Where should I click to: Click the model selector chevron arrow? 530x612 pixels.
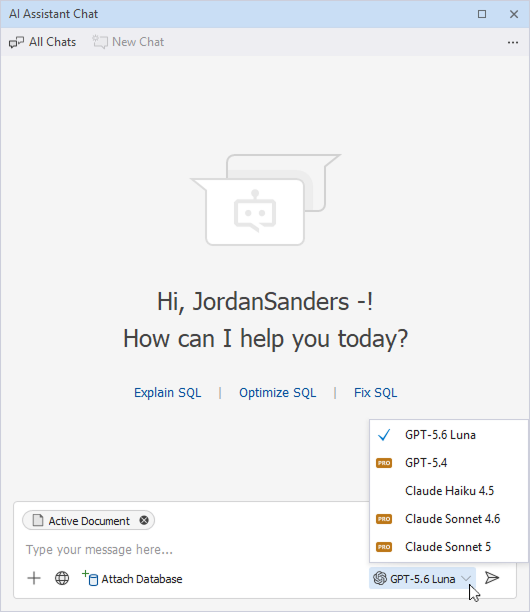pyautogui.click(x=466, y=578)
